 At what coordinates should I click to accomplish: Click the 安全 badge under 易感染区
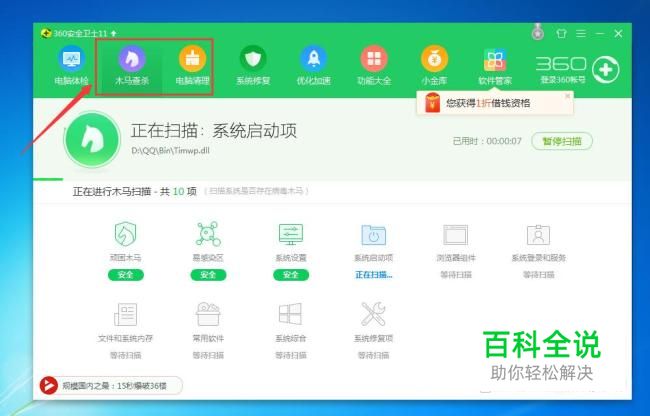208,275
